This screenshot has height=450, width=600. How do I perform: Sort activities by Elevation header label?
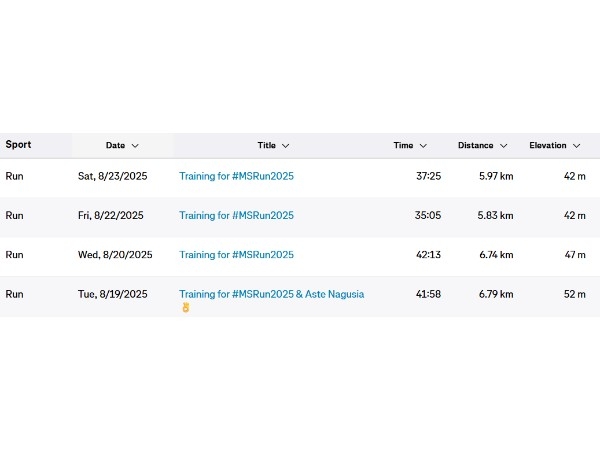coord(548,145)
